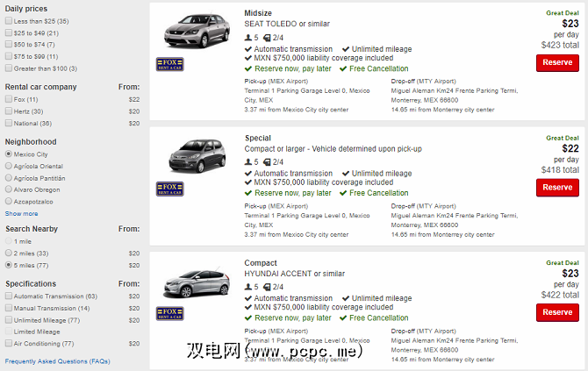The height and width of the screenshot is (371, 588).
Task: Click passenger icon on Midsize listing
Action: click(247, 38)
